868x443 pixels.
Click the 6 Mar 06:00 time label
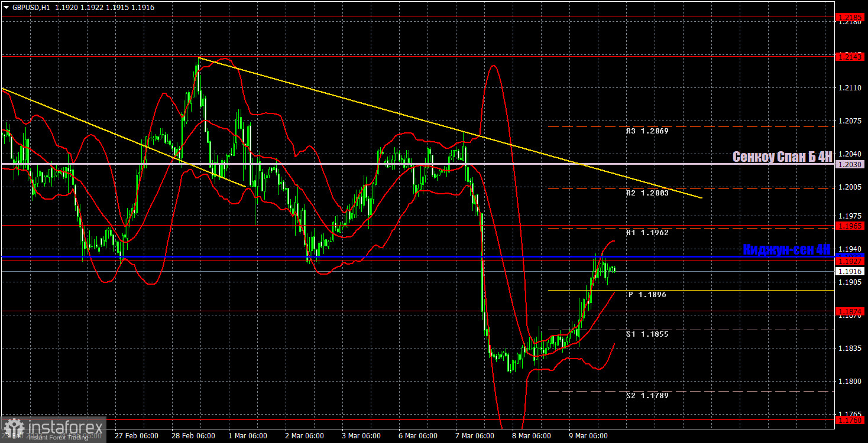point(419,436)
